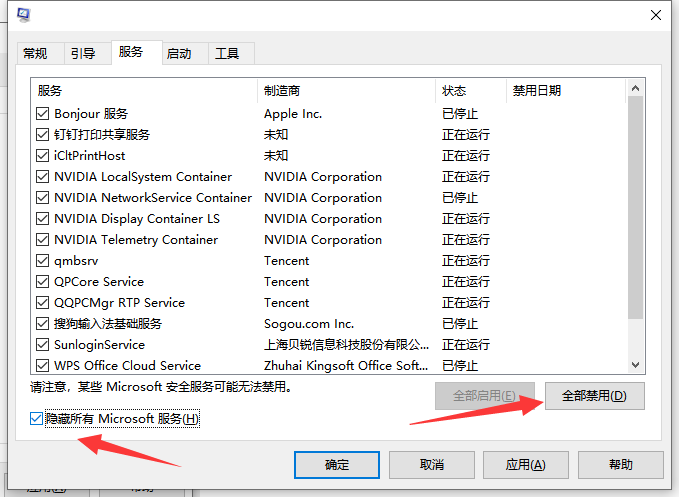Click the 确定 button
The width and height of the screenshot is (679, 497).
(x=337, y=465)
